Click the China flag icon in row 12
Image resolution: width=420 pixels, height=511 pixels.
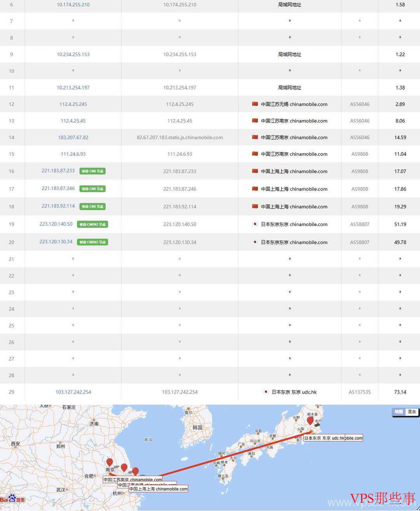click(255, 104)
